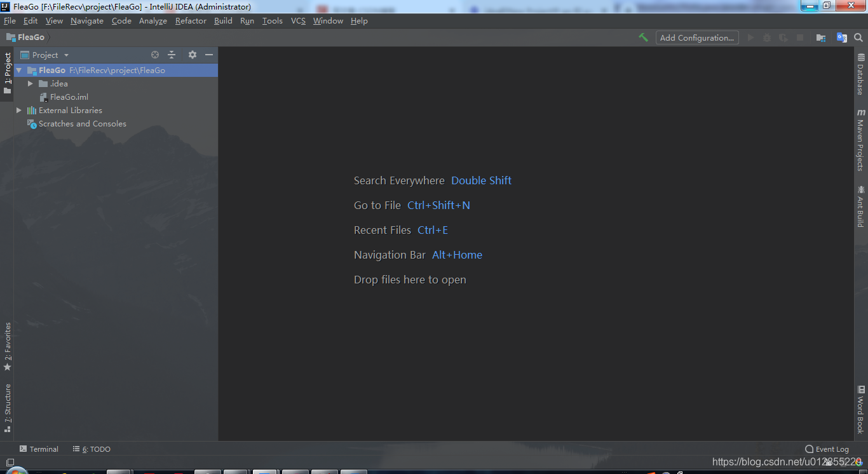Collapse the FleaGo root node arrow
The height and width of the screenshot is (474, 868).
click(19, 71)
